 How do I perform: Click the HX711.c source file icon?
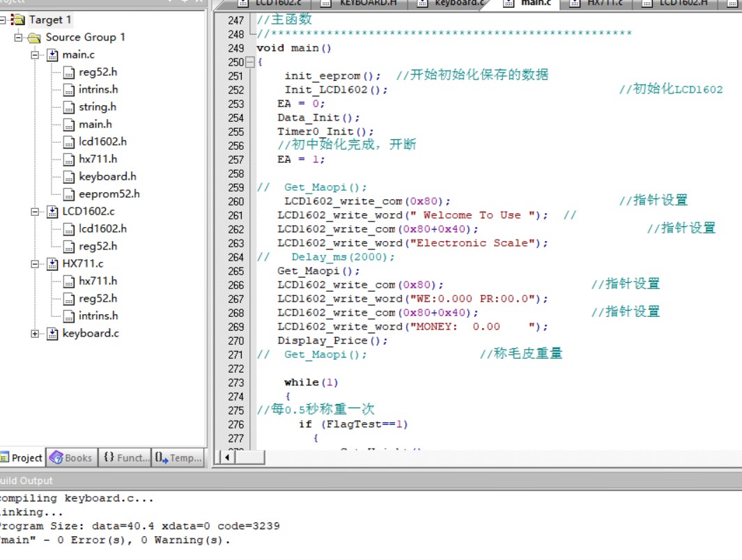(x=52, y=263)
